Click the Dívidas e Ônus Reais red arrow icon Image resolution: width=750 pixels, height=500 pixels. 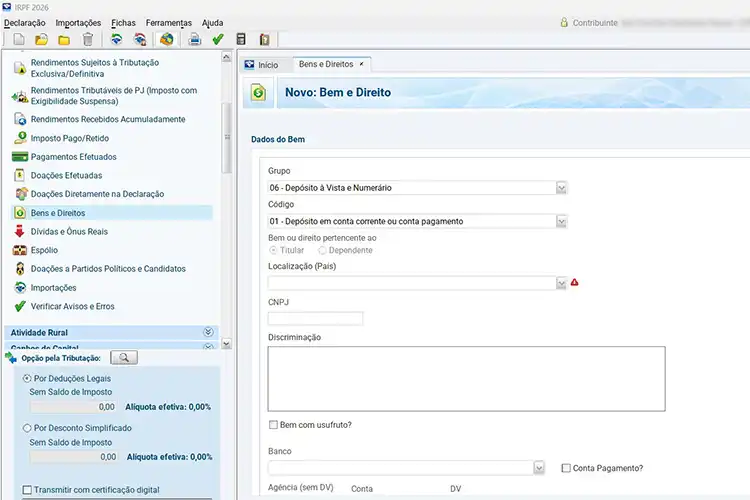20,231
